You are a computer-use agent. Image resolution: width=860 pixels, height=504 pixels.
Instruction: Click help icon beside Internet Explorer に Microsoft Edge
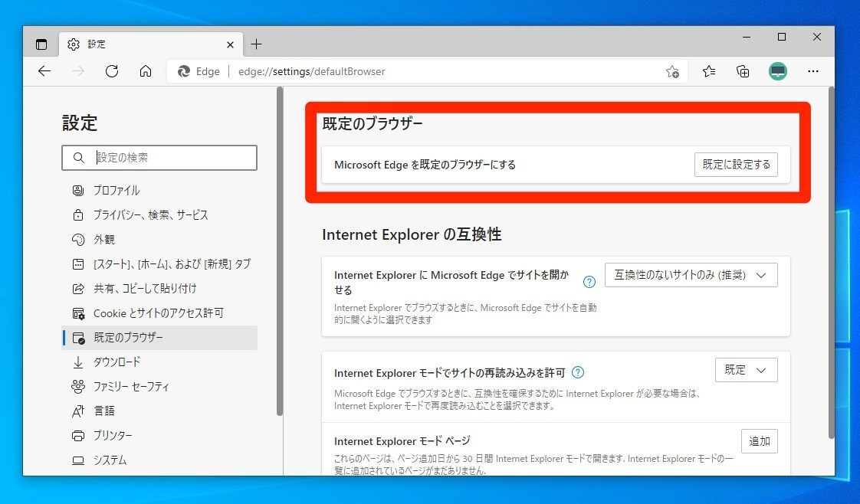589,282
